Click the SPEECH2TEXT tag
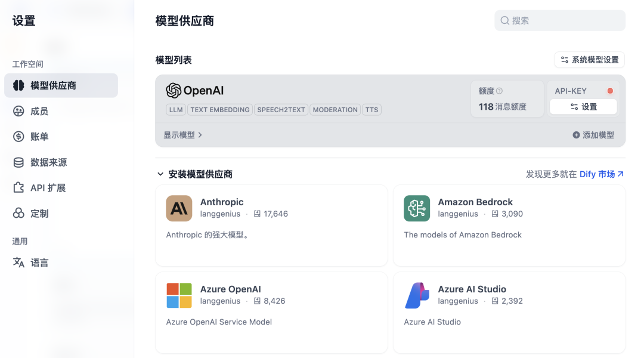This screenshot has width=644, height=358. pos(281,110)
